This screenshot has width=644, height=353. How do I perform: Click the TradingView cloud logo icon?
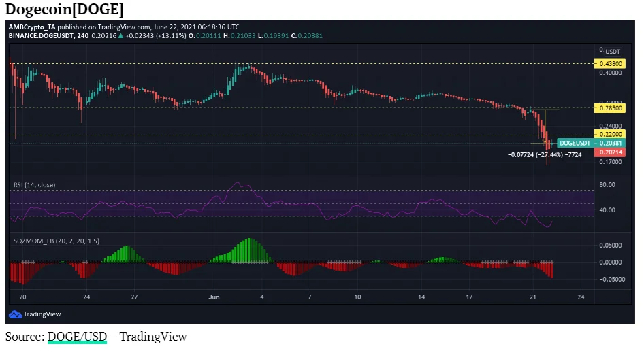tap(15, 314)
